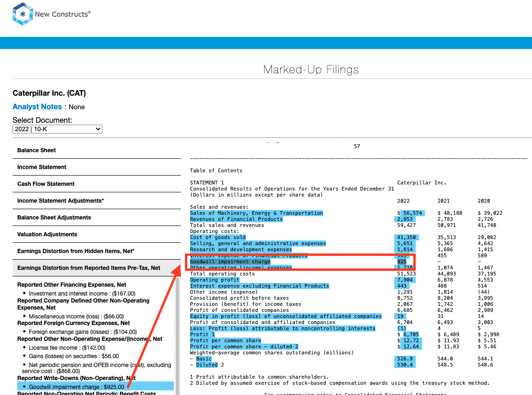The height and width of the screenshot is (395, 532).
Task: Click highlighted Operating profit line
Action: click(x=215, y=280)
